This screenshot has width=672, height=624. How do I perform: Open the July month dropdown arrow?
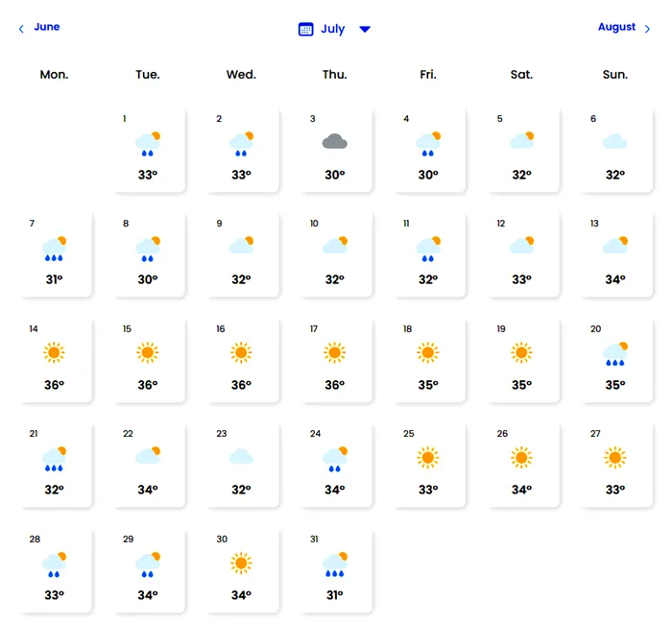tap(365, 29)
